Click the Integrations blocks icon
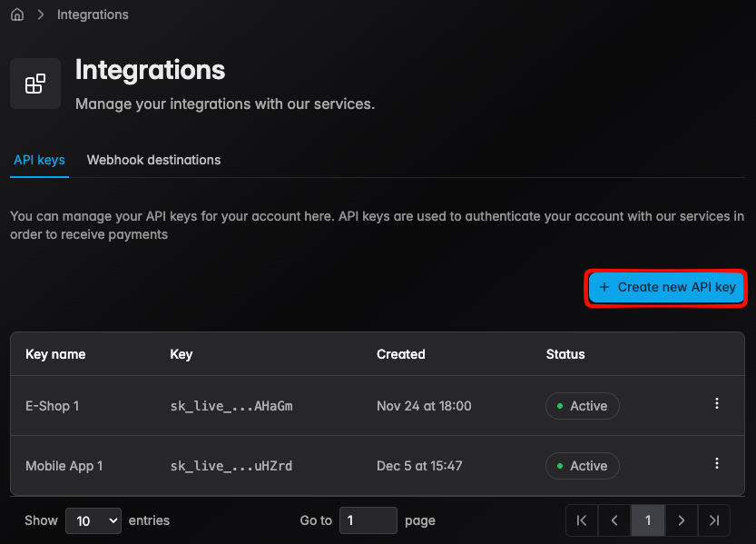Screen dimensions: 756x544 (x=35, y=84)
